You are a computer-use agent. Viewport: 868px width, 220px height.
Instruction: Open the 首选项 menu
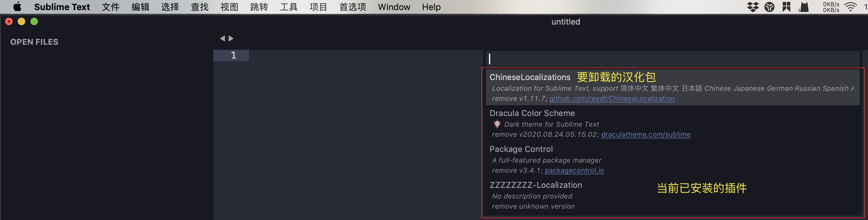click(353, 7)
